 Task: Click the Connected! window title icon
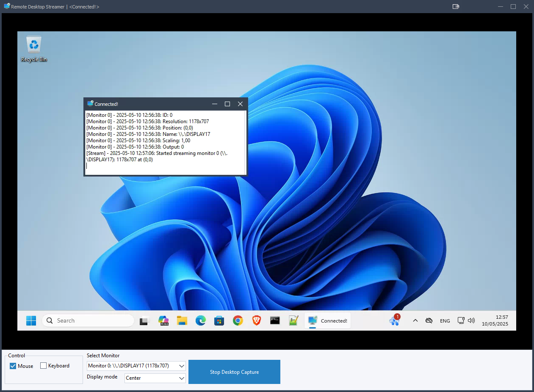(x=90, y=104)
